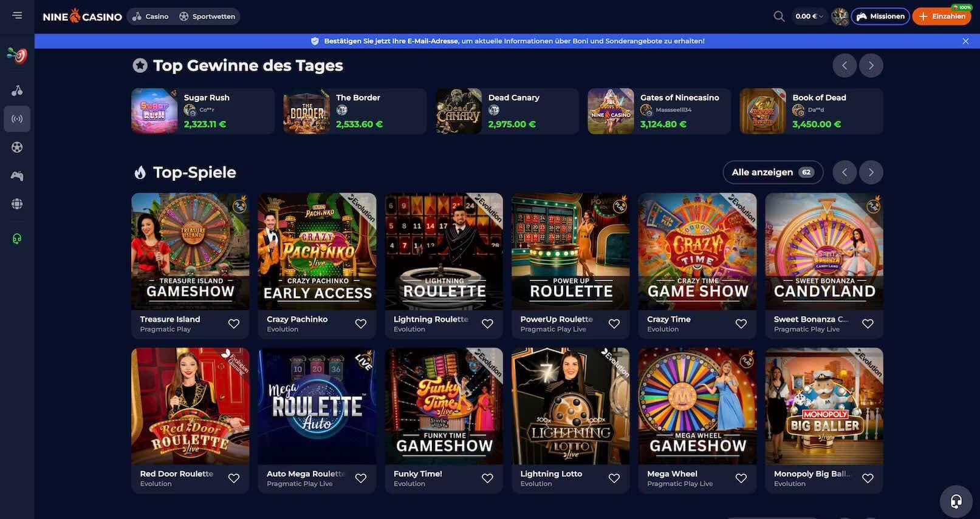980x519 pixels.
Task: Open the Dead Canary winner card
Action: (x=507, y=111)
